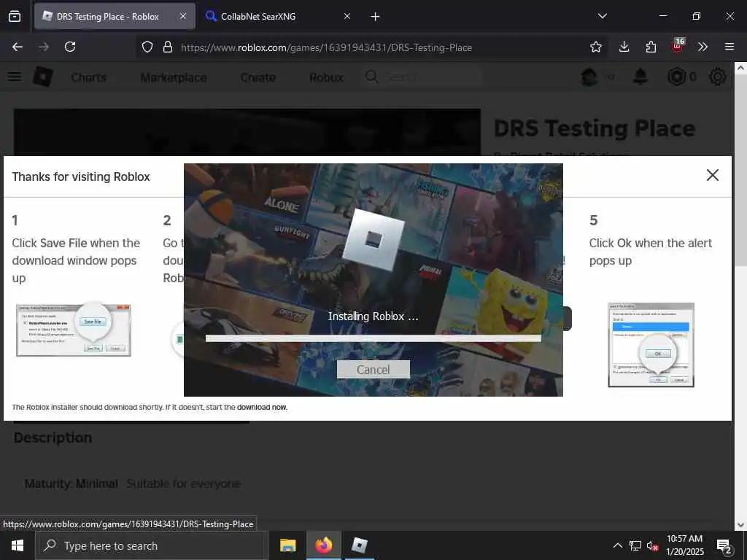
Task: Click the Installing Roblox progress bar
Action: pos(373,338)
